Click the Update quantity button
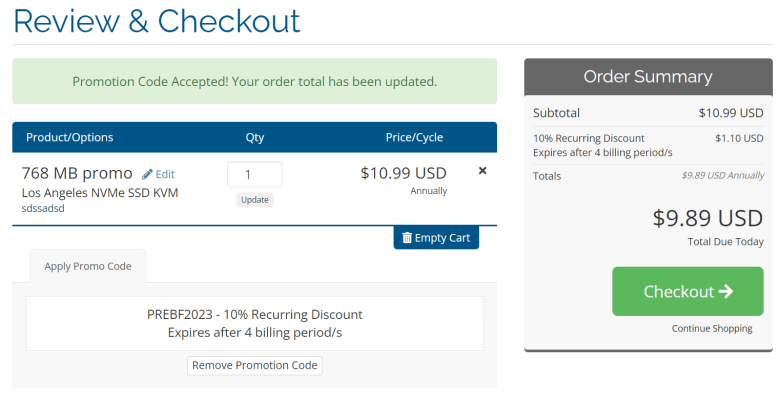Screen dimensions: 780x407 (x=255, y=200)
